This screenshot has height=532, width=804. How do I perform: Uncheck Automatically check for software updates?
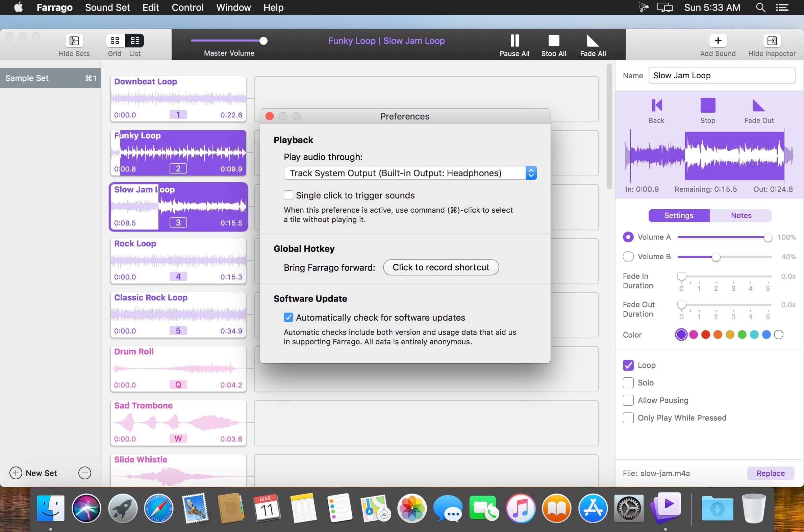click(288, 317)
